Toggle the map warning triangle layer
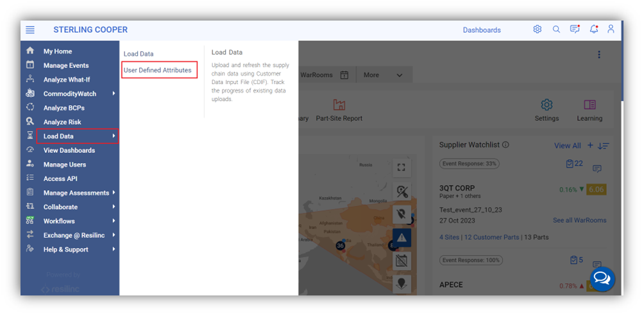 402,237
